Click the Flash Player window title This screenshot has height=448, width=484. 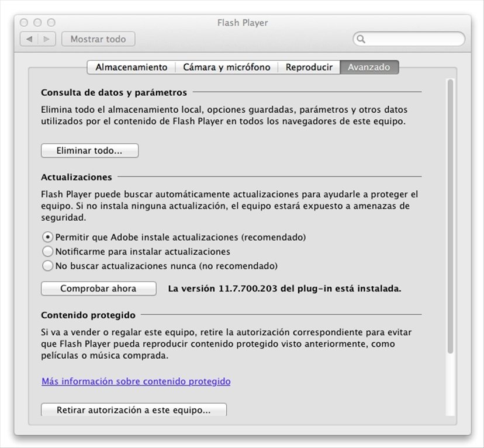tap(243, 23)
